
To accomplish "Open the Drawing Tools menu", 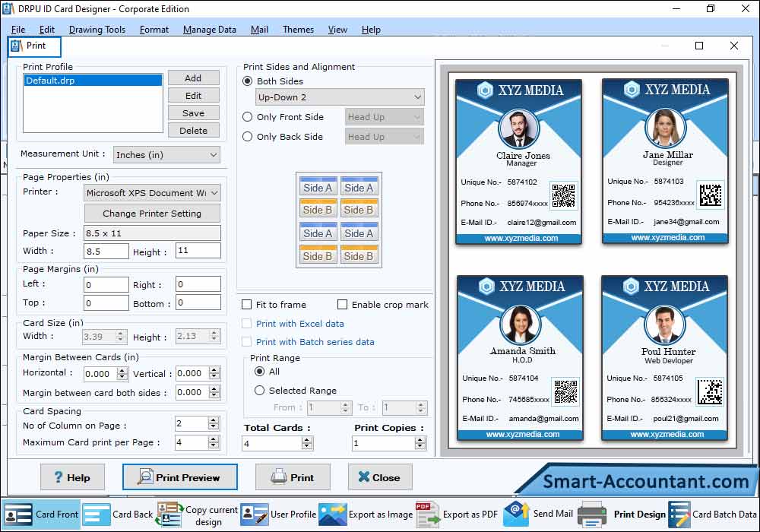I will point(97,30).
